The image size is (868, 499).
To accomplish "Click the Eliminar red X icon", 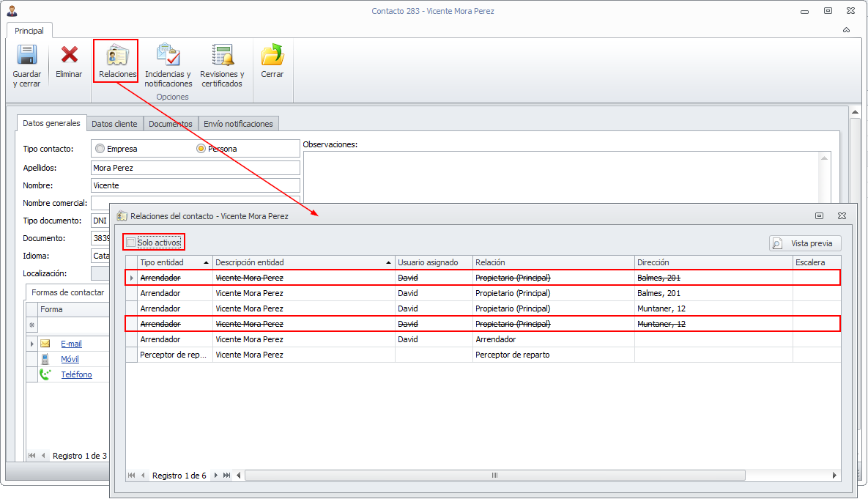I will point(69,56).
